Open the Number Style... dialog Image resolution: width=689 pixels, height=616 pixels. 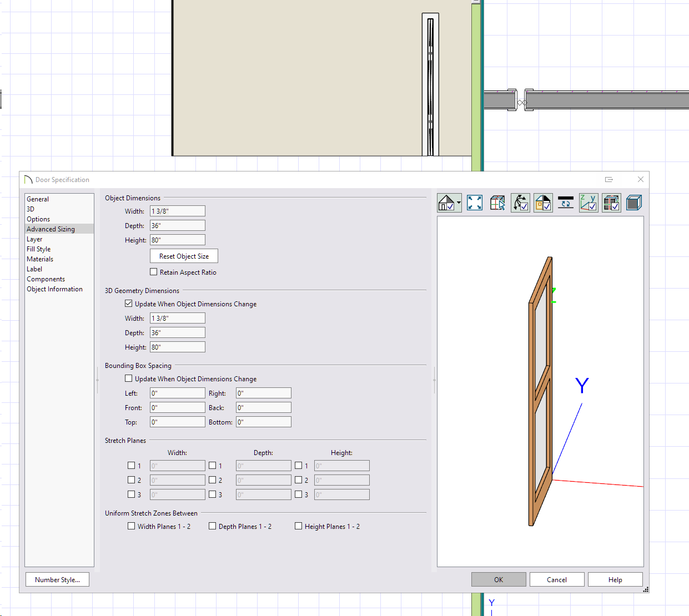(57, 579)
